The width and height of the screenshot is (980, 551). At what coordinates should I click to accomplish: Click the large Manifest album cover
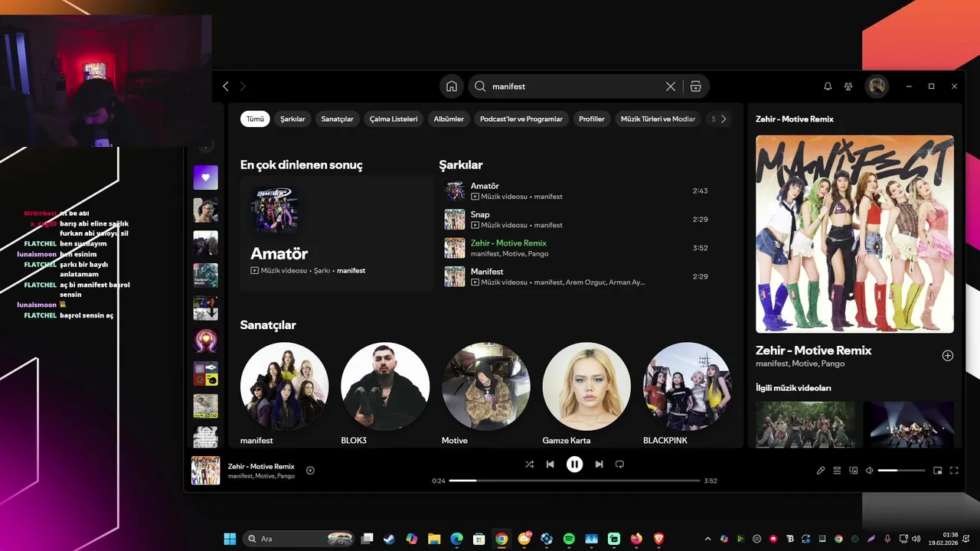[854, 234]
